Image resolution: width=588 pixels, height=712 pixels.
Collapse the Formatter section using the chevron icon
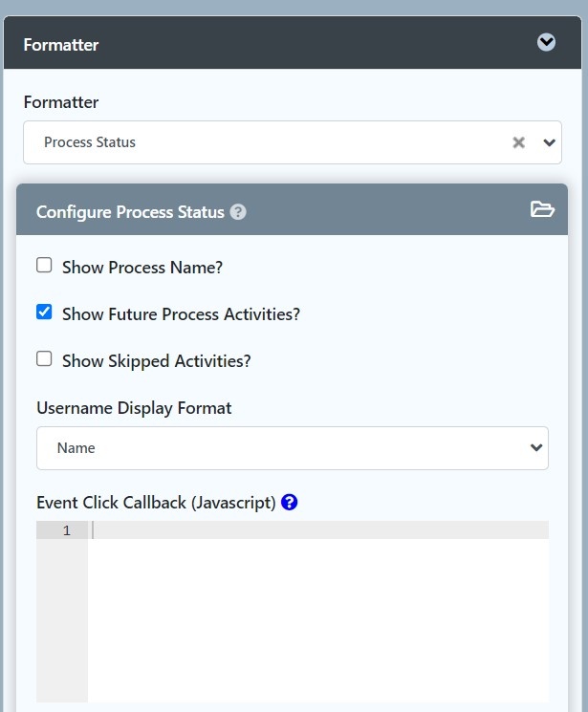tap(546, 42)
